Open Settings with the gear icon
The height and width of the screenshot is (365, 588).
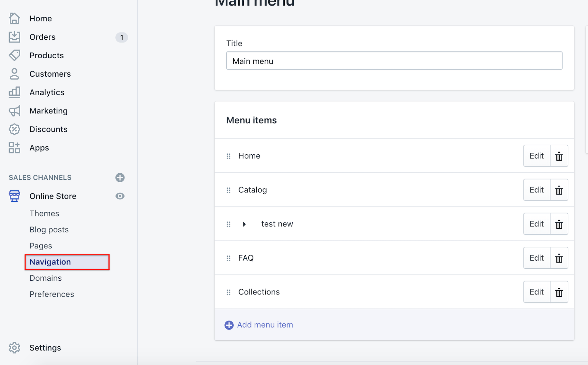(x=15, y=348)
